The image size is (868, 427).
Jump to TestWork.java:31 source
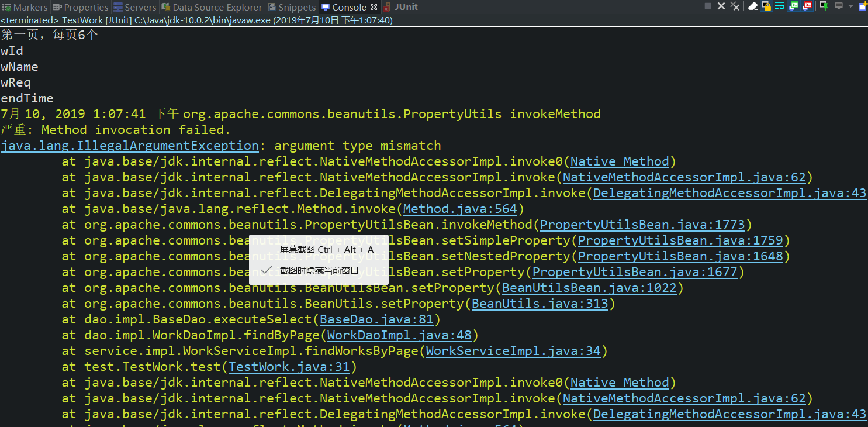pyautogui.click(x=289, y=367)
